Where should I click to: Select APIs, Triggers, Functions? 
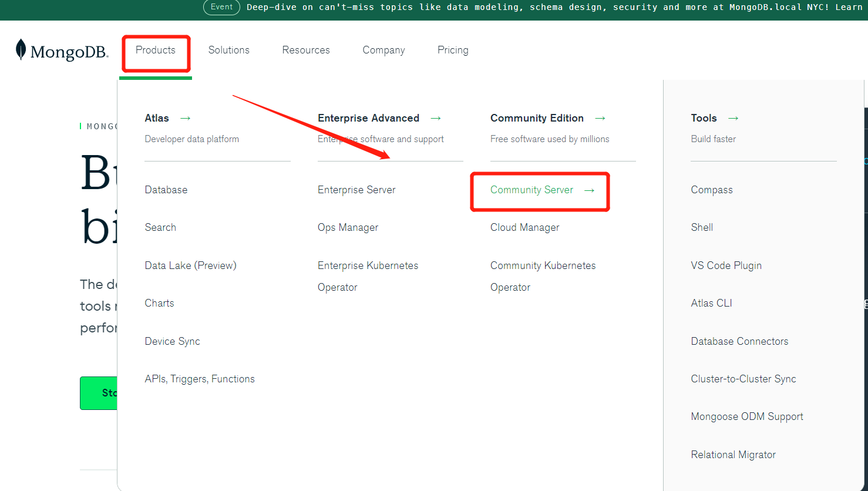(200, 379)
